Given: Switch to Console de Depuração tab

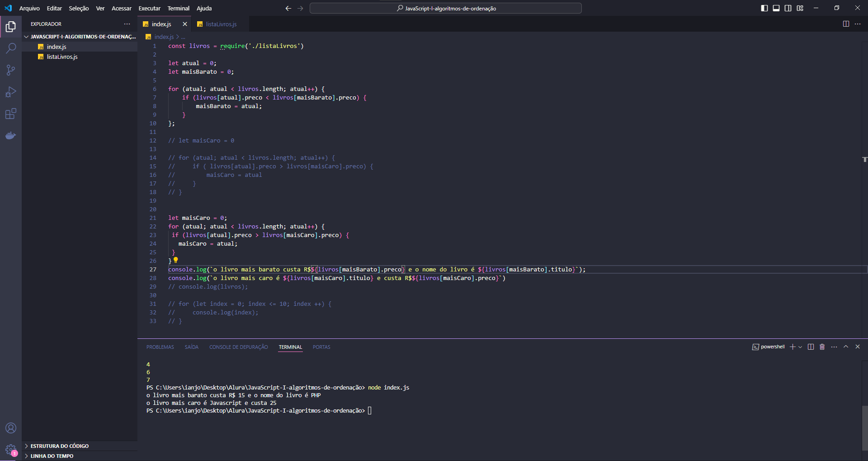Looking at the screenshot, I should click(238, 347).
